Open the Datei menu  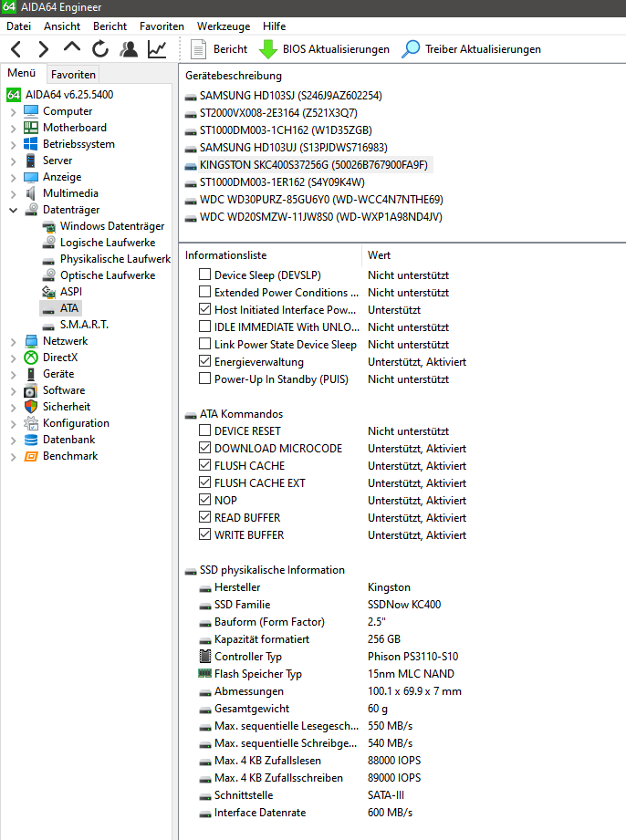coord(19,26)
